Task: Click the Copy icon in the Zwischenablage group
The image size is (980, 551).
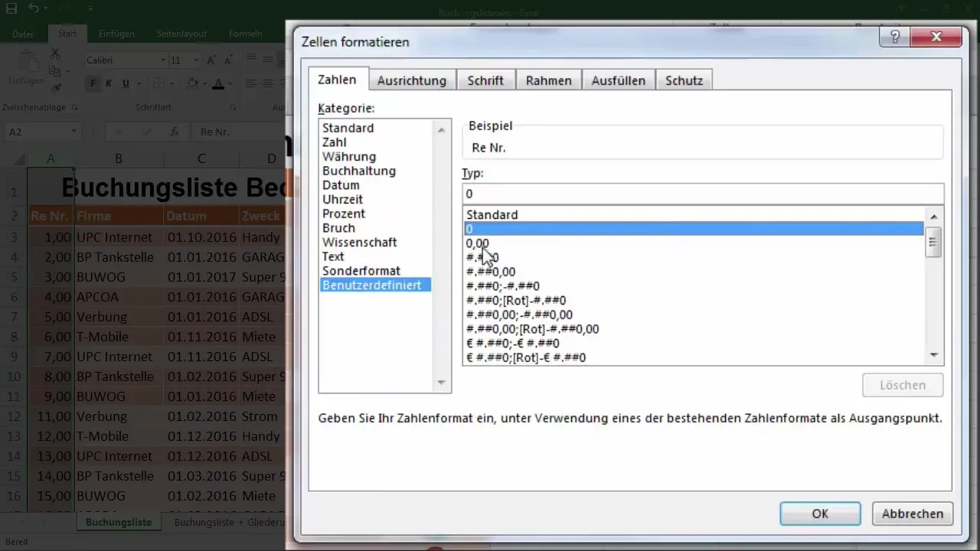Action: [x=55, y=71]
